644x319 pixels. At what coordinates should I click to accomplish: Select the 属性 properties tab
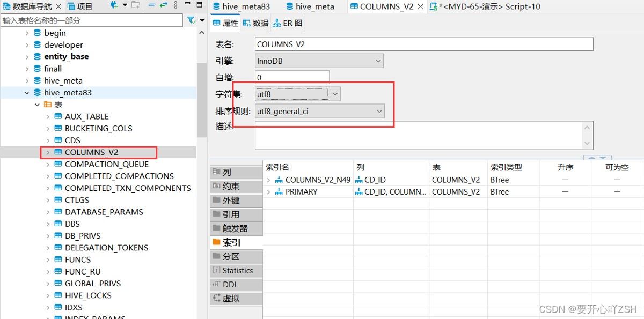click(225, 23)
